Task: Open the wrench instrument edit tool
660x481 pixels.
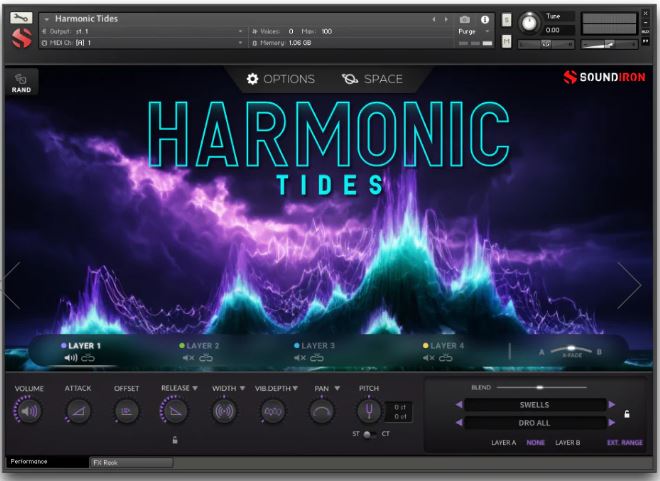Action: tap(21, 18)
